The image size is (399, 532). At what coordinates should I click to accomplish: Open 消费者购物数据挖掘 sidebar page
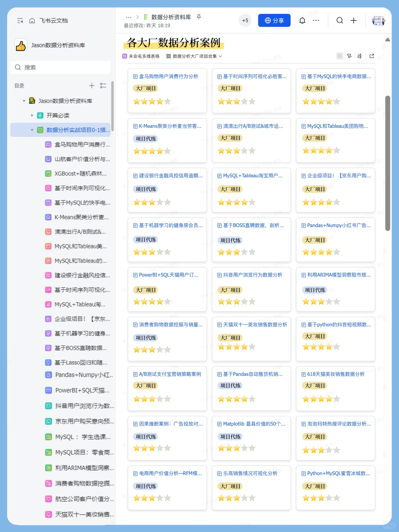[x=79, y=483]
